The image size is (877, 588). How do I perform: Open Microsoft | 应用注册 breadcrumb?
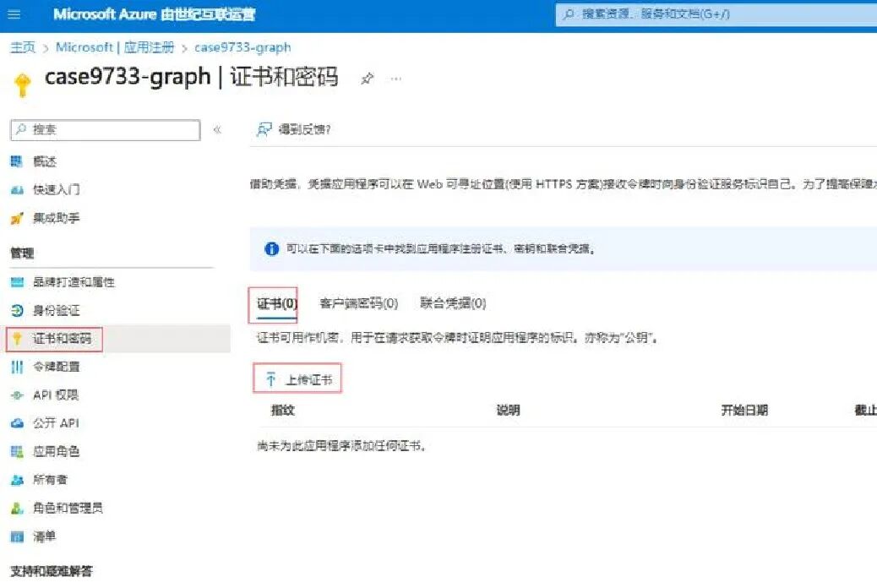pos(115,47)
